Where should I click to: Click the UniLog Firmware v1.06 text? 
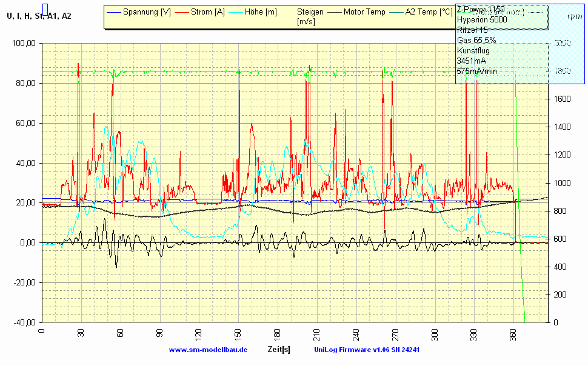(367, 350)
